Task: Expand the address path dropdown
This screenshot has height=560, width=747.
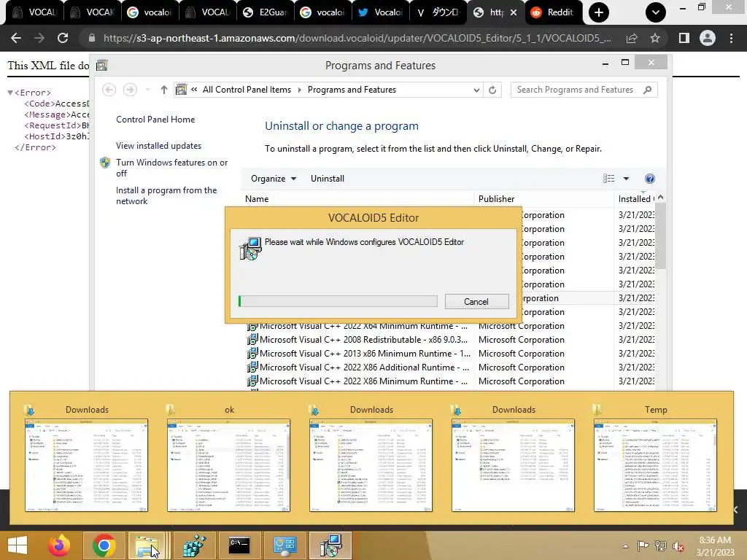Action: coord(476,90)
